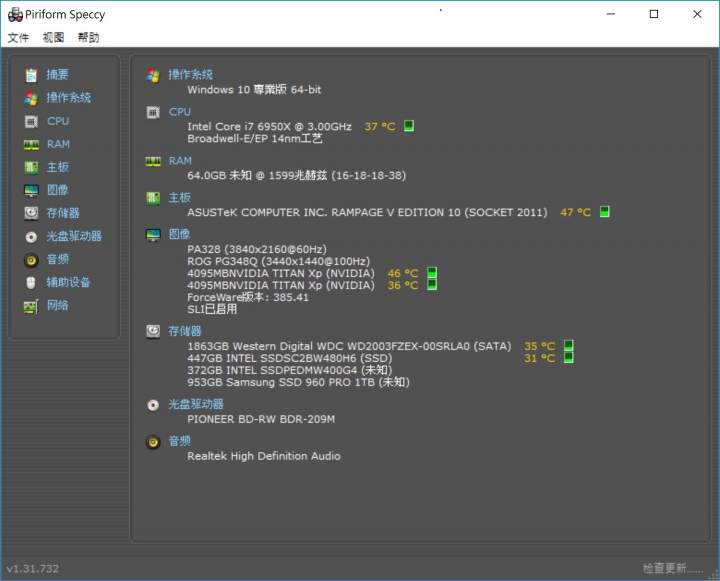The image size is (720, 581).
Task: Click the 操作系统 Windows icon in summary panel
Action: point(153,75)
